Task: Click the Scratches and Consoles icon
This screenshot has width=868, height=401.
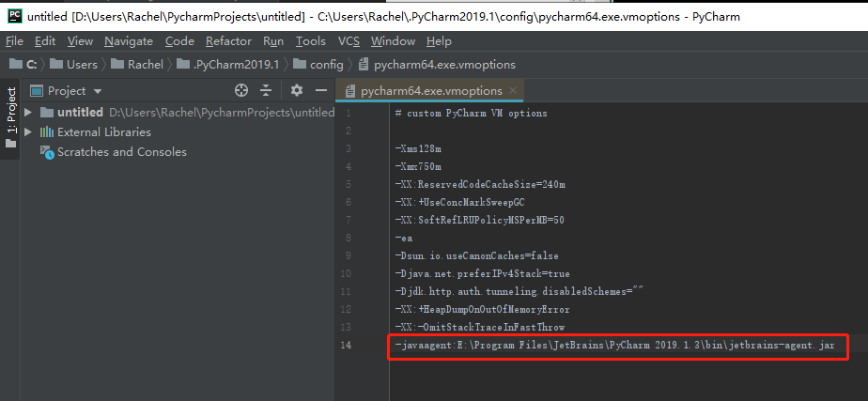Action: click(x=47, y=152)
